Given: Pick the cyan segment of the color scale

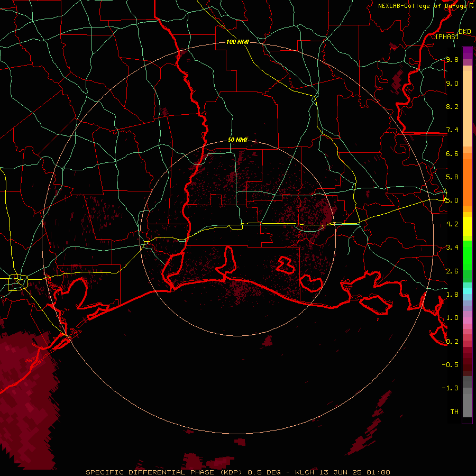Looking at the screenshot, I should tap(467, 291).
